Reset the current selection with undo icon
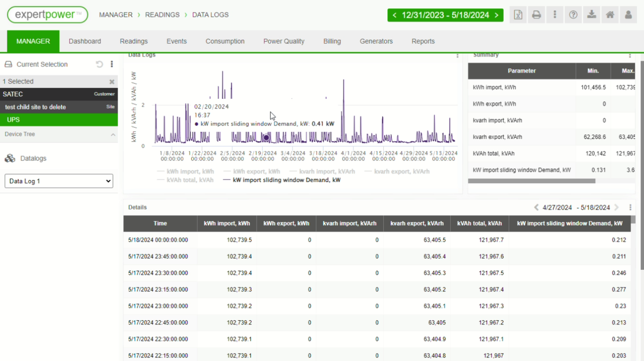 (x=99, y=64)
